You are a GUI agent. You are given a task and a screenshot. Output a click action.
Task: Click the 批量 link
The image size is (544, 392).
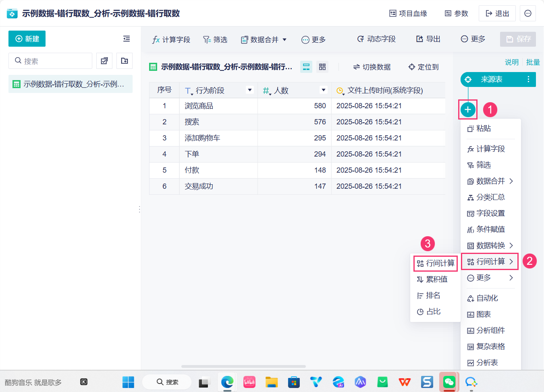coord(533,62)
